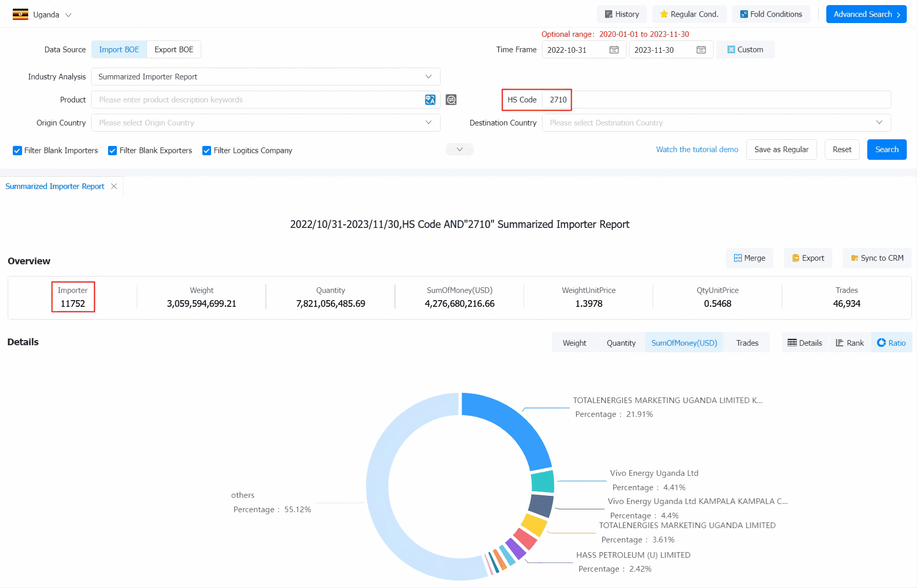Image resolution: width=917 pixels, height=588 pixels.
Task: Click the Trades value 46,934
Action: (846, 304)
